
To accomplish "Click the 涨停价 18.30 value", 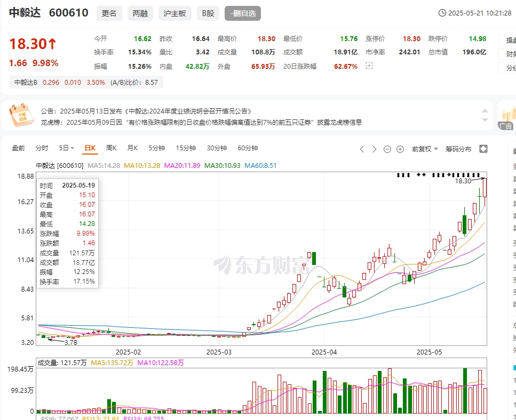I will pyautogui.click(x=412, y=39).
